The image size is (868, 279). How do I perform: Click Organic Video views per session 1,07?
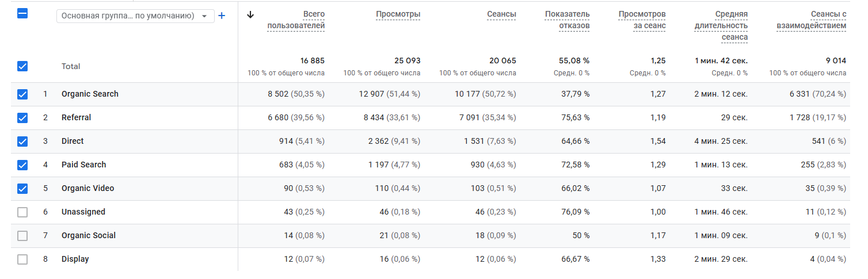(x=658, y=188)
